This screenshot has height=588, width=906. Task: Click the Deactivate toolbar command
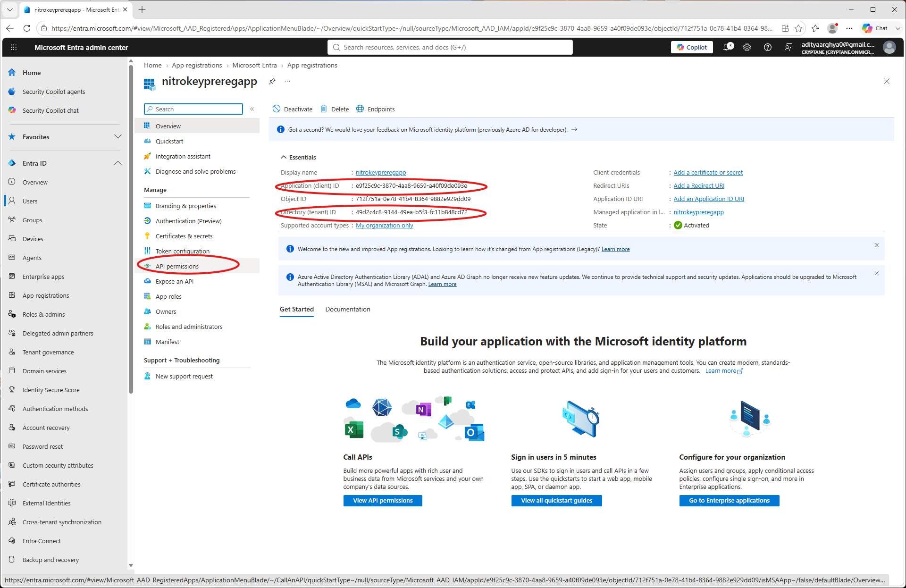293,109
